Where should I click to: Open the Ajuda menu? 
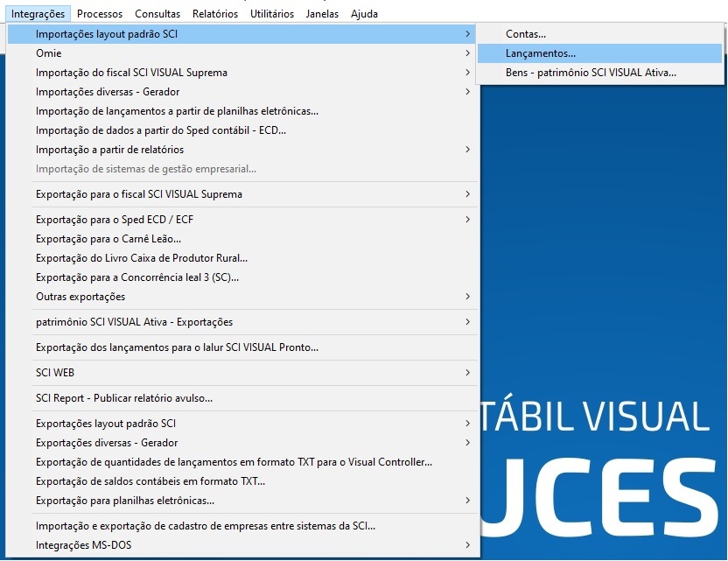coord(364,14)
